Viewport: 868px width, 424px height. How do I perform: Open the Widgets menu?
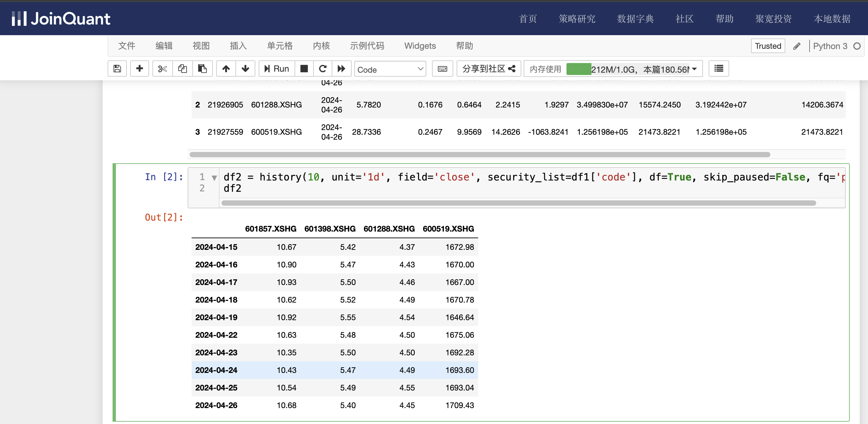[x=419, y=46]
